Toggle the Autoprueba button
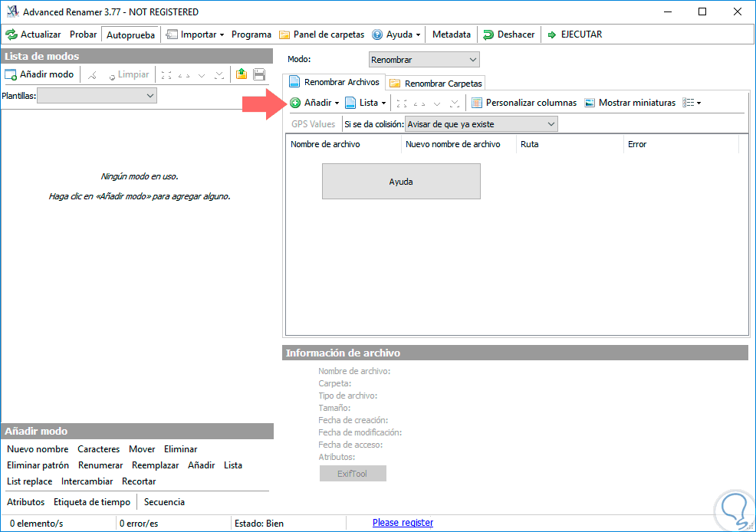Viewport: 756px width, 532px height. (130, 34)
